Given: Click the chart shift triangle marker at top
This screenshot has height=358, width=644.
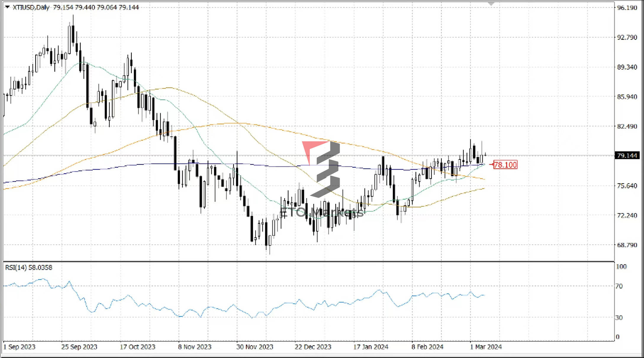Looking at the screenshot, I should [x=491, y=4].
